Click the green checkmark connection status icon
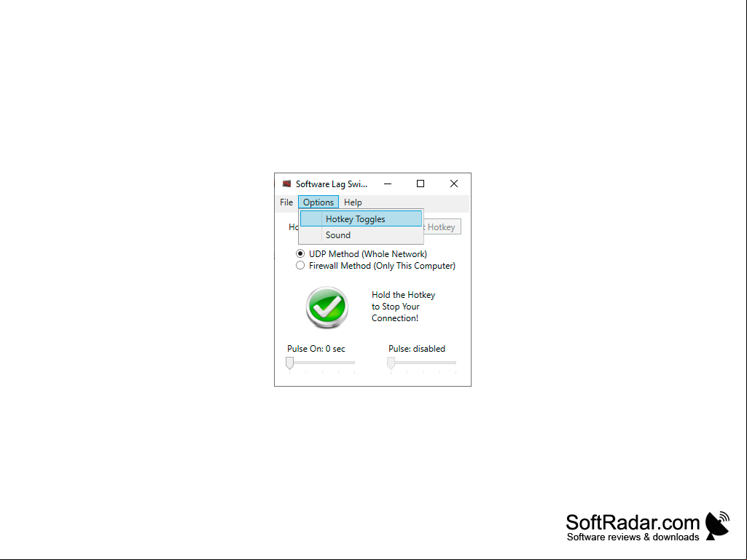The image size is (747, 560). pos(326,307)
